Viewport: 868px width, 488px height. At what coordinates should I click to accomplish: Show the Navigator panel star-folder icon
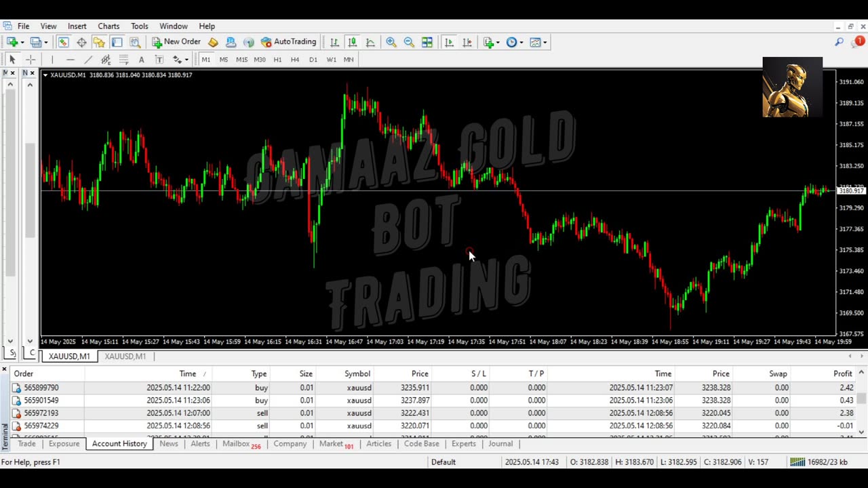click(99, 42)
